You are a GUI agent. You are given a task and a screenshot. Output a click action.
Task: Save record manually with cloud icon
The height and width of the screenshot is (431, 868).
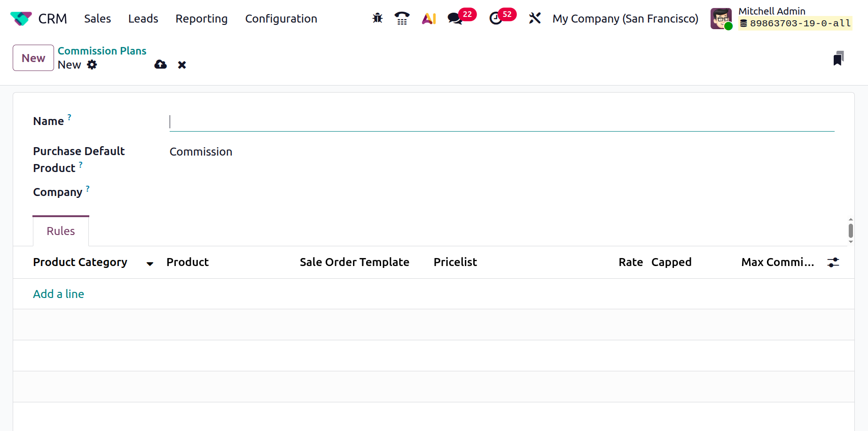pyautogui.click(x=161, y=65)
